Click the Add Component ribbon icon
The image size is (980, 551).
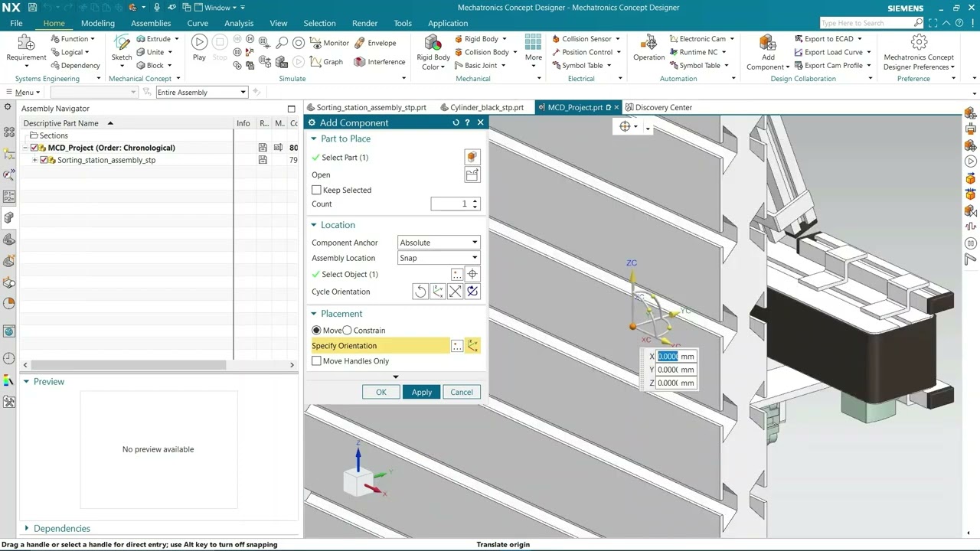click(768, 43)
